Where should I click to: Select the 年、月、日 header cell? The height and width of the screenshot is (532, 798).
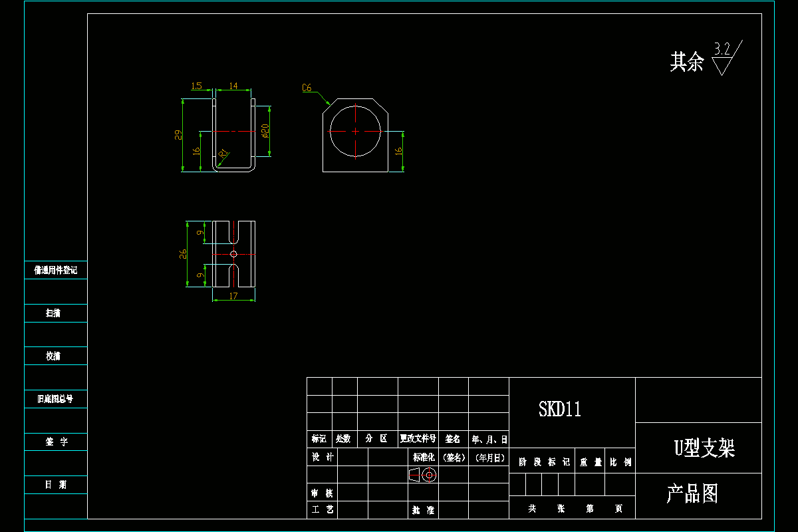[490, 439]
